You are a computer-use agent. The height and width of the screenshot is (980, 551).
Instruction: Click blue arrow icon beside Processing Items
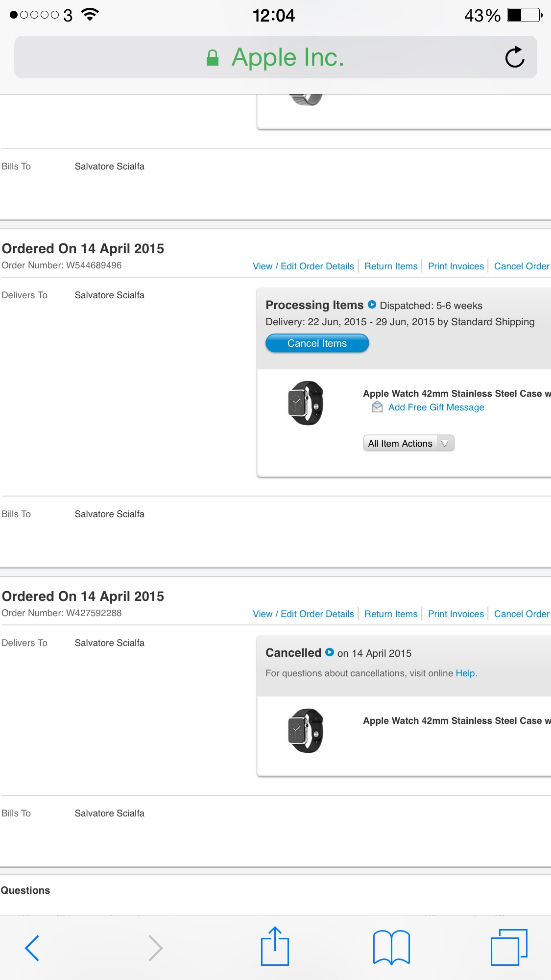(x=372, y=305)
